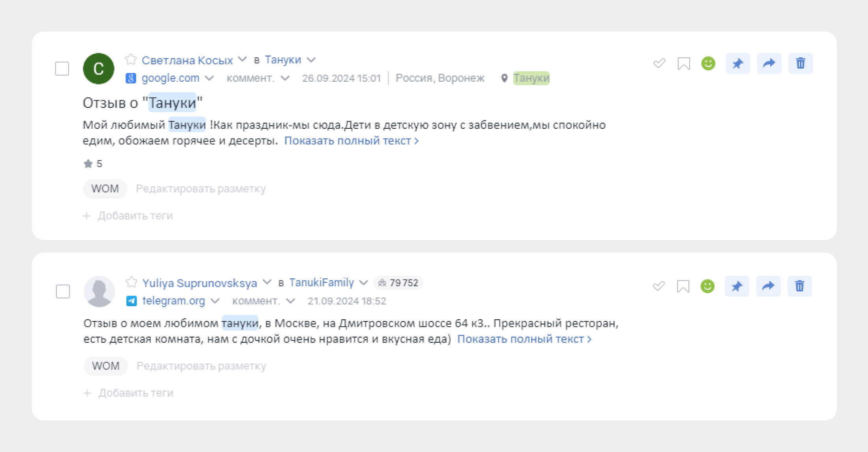Expand коммент. dropdown in google.com row
Viewport: 868px width, 452px height.
[285, 78]
